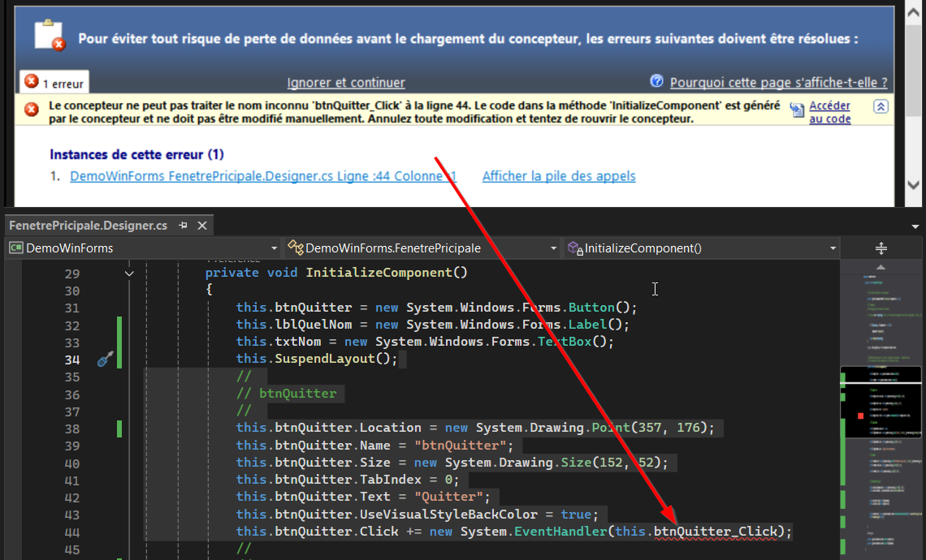Collapse the error message with the double chevron

(881, 107)
